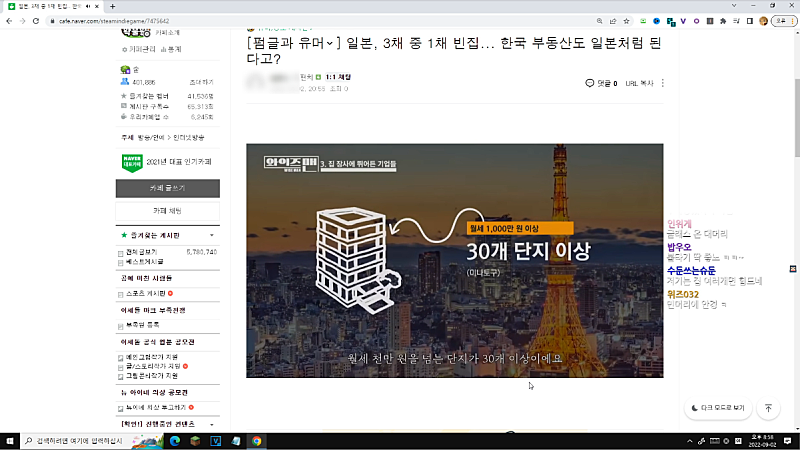Click the 초대하기 invite link
Screen dimensions: 800x450
click(x=202, y=82)
